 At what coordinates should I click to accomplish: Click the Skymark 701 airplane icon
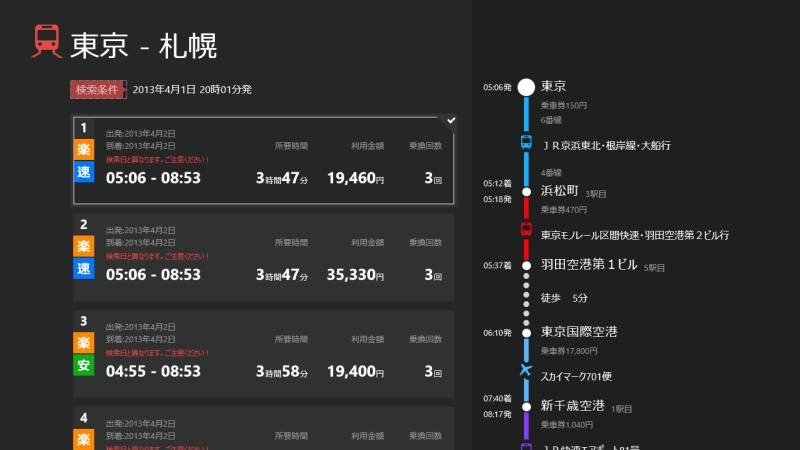[526, 372]
